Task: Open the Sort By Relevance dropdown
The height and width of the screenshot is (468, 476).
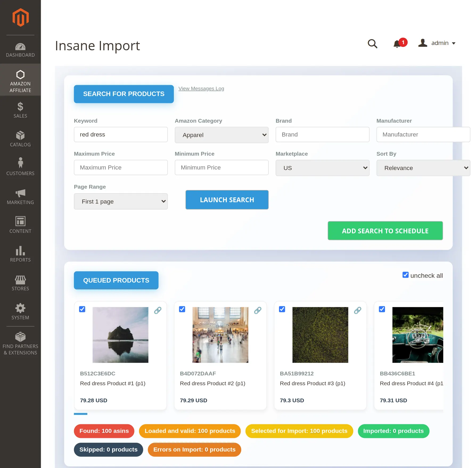Action: 423,168
